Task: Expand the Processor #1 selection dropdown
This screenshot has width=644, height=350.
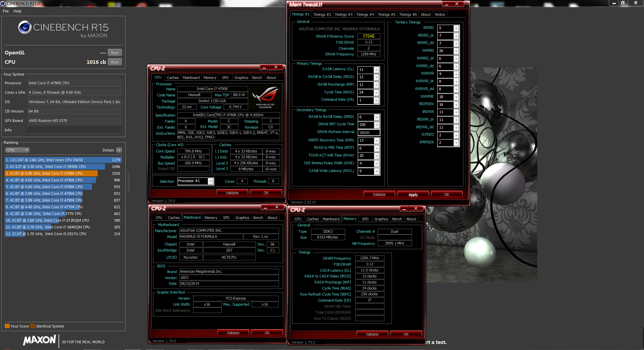Action: point(211,181)
